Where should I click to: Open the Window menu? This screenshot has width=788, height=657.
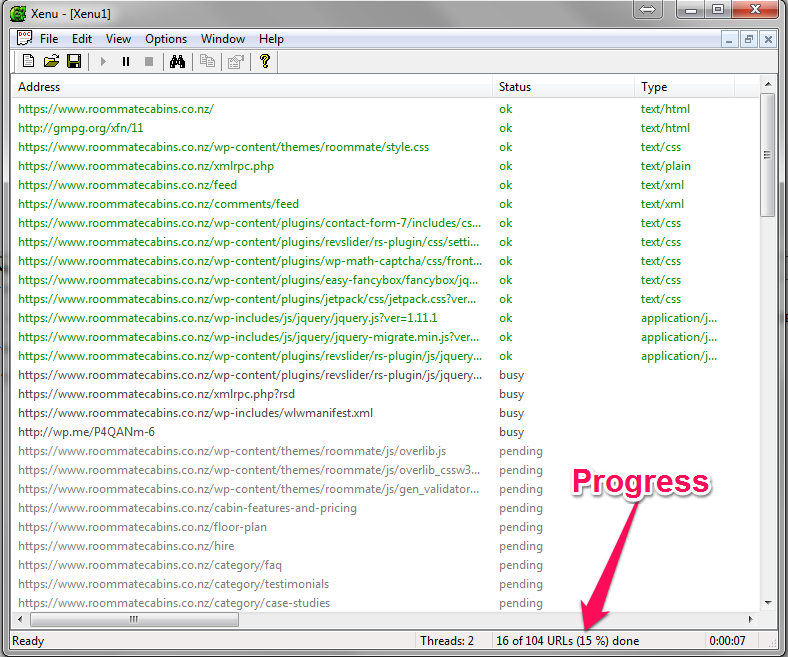tap(223, 39)
